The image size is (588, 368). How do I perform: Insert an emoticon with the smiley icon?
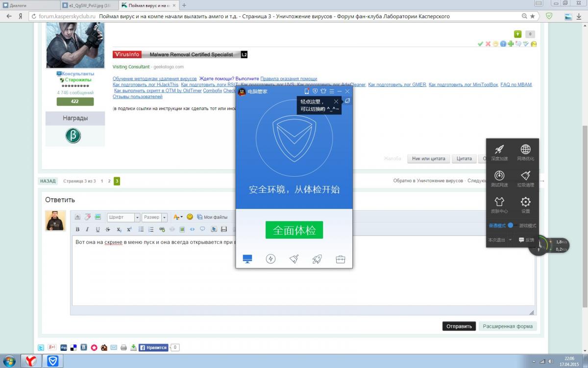190,216
